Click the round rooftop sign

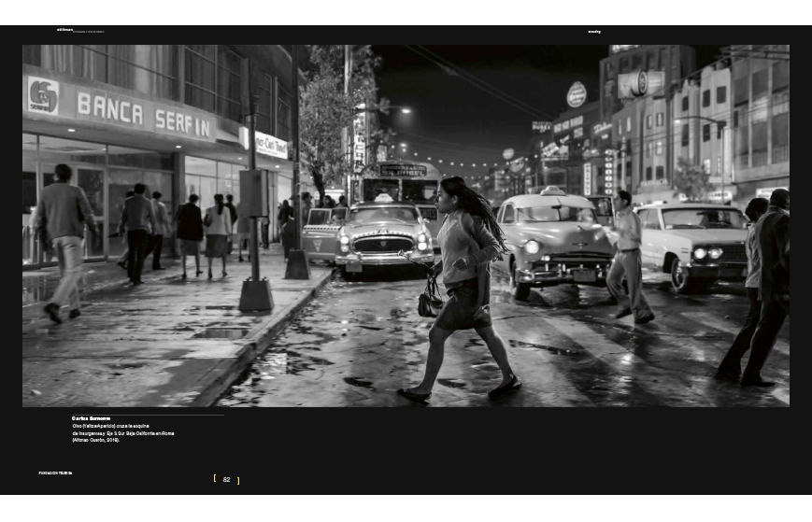coord(577,94)
